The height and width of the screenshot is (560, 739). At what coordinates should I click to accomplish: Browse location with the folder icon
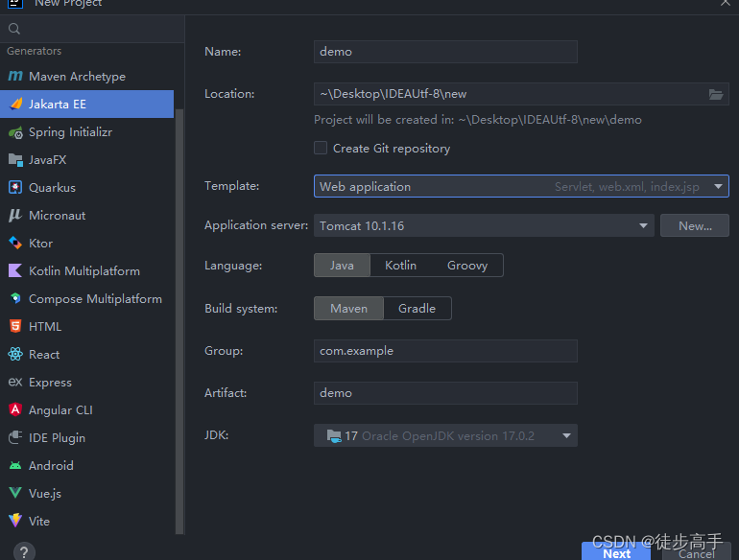[x=716, y=94]
